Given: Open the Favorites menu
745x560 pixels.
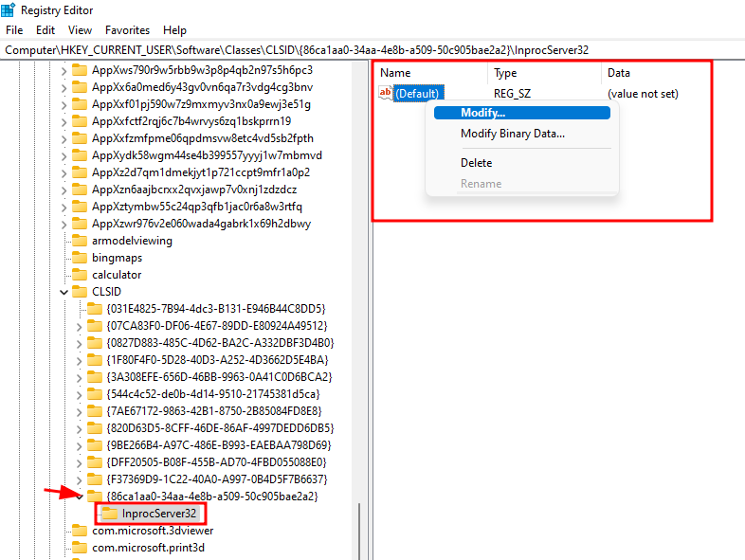Looking at the screenshot, I should point(127,30).
